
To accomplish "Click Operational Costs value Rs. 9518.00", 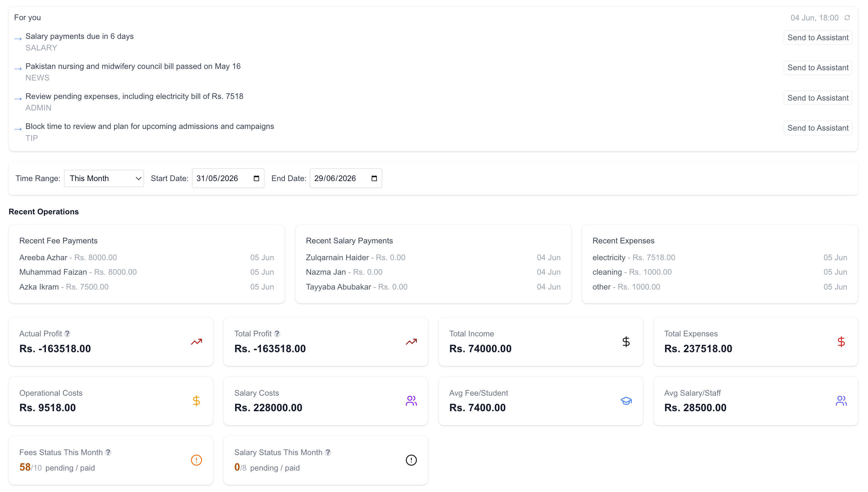I will point(47,408).
